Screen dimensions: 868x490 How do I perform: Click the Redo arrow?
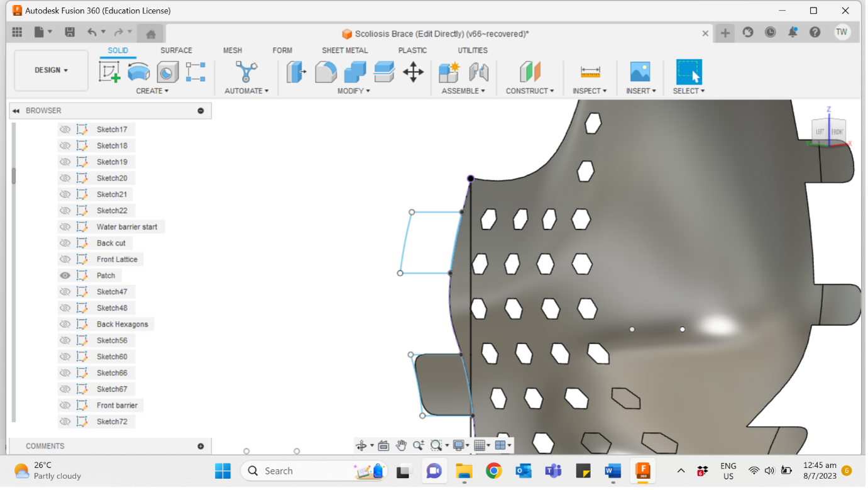(x=119, y=32)
